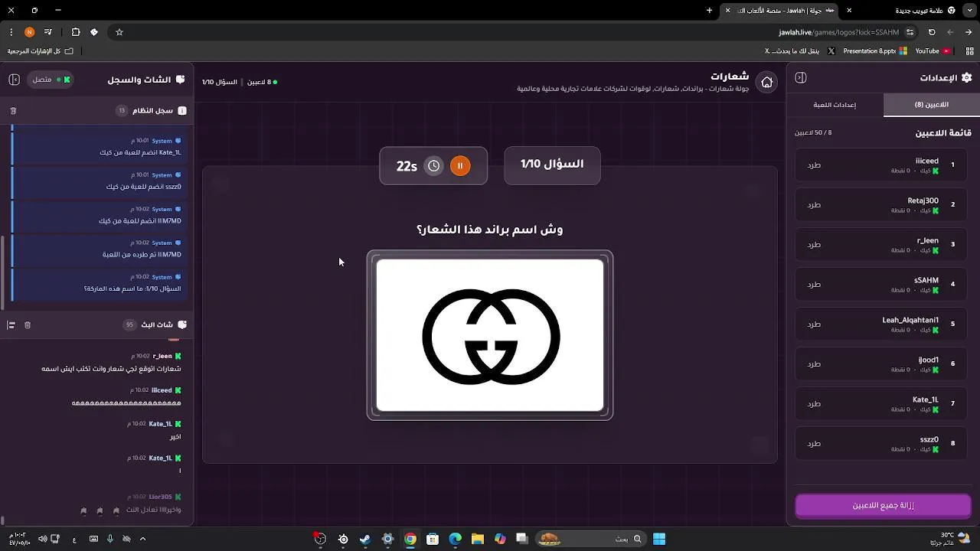Show hidden system tray icons
Screen dimensions: 980x551
point(142,539)
